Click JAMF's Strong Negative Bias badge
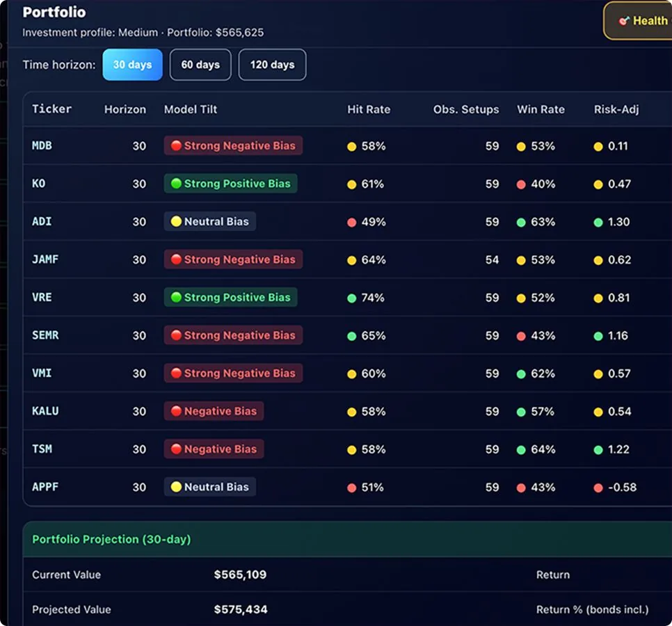The height and width of the screenshot is (626, 672). pos(233,259)
